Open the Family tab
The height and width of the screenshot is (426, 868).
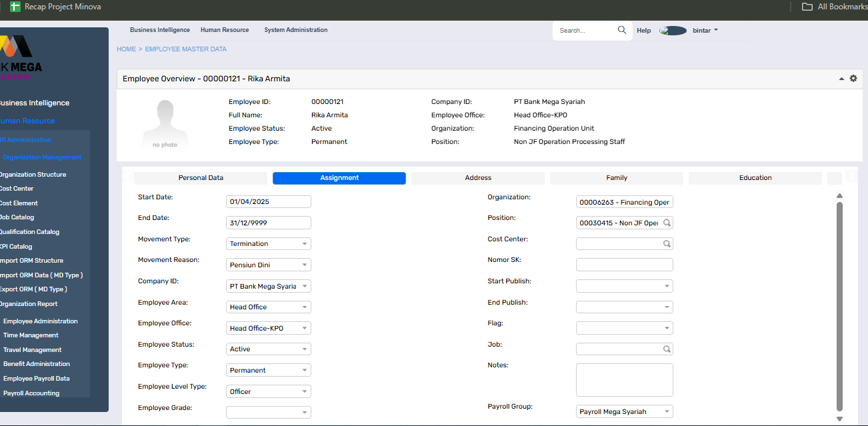click(x=617, y=178)
